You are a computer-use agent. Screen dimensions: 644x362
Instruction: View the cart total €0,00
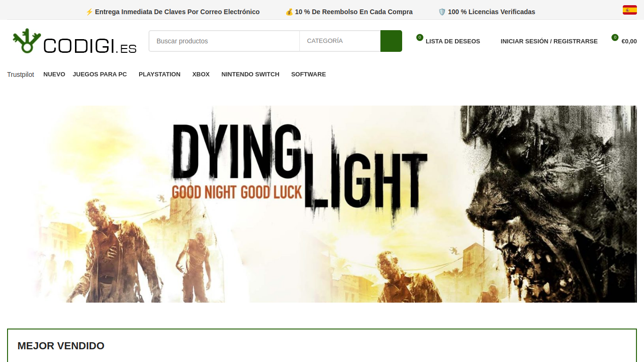[x=629, y=41]
